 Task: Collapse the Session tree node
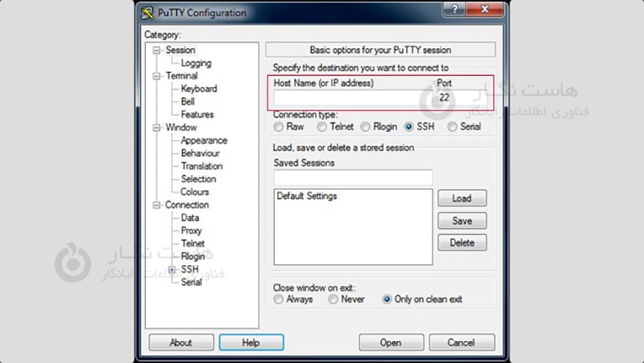coord(157,51)
